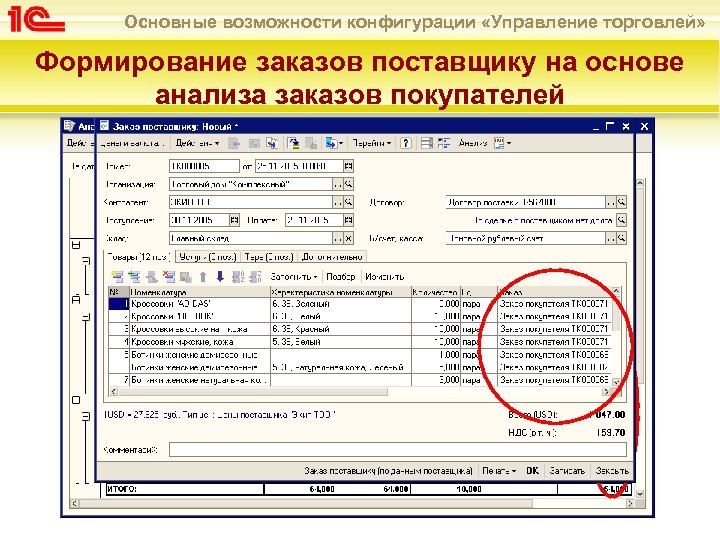The height and width of the screenshot is (540, 720).
Task: Open the Заполнить dropdown above the table
Action: coord(294,277)
